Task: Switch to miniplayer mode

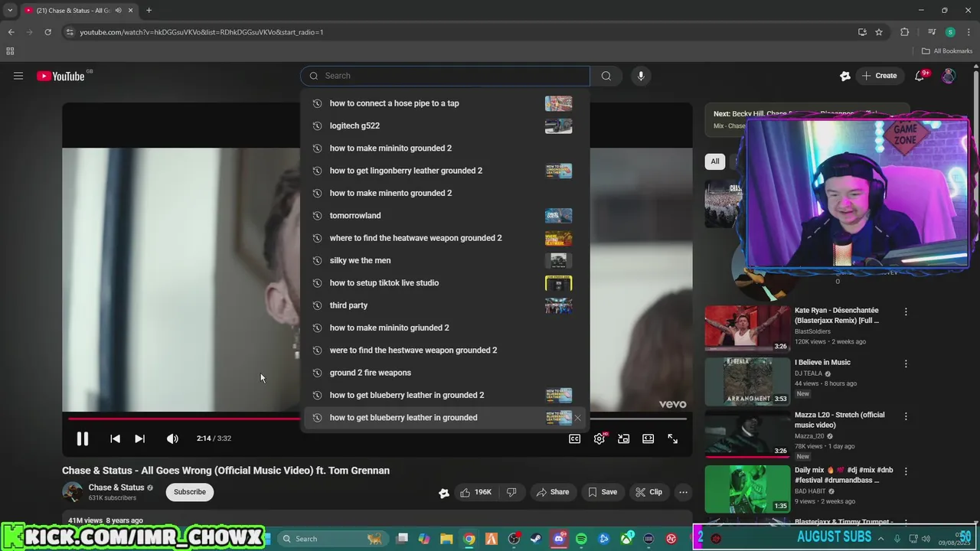Action: tap(624, 439)
